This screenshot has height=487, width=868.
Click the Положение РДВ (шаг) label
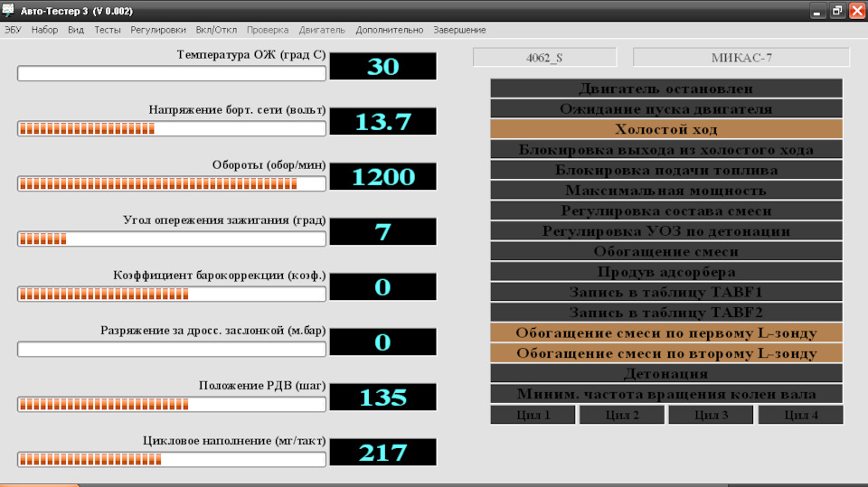[262, 386]
